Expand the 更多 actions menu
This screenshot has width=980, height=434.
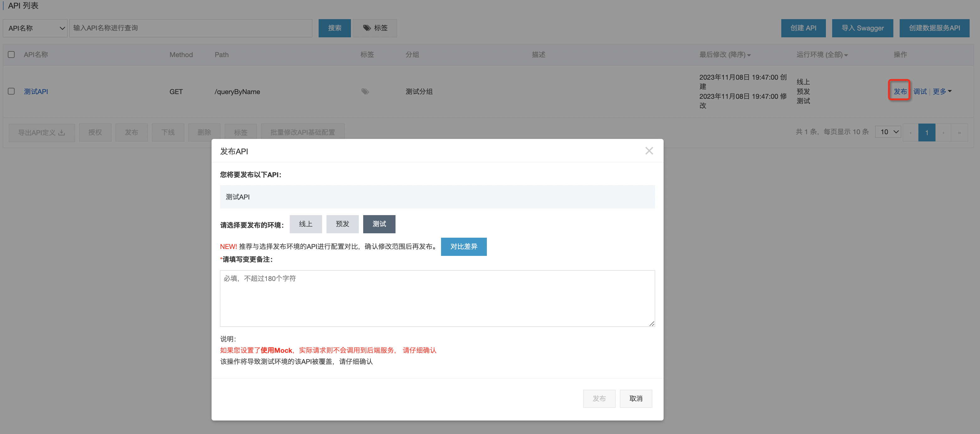tap(942, 91)
